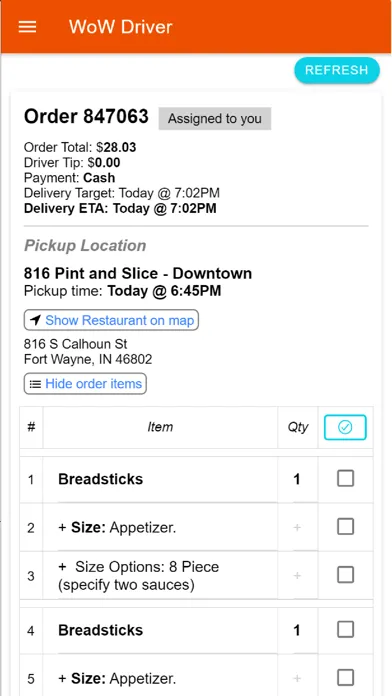The height and width of the screenshot is (696, 392).
Task: Open the hamburger menu icon
Action: point(27,27)
